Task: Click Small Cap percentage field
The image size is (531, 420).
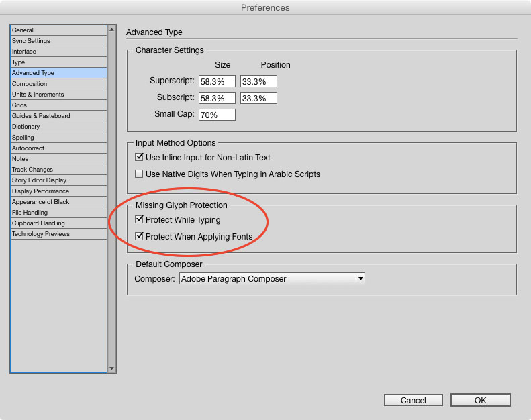Action: (217, 115)
